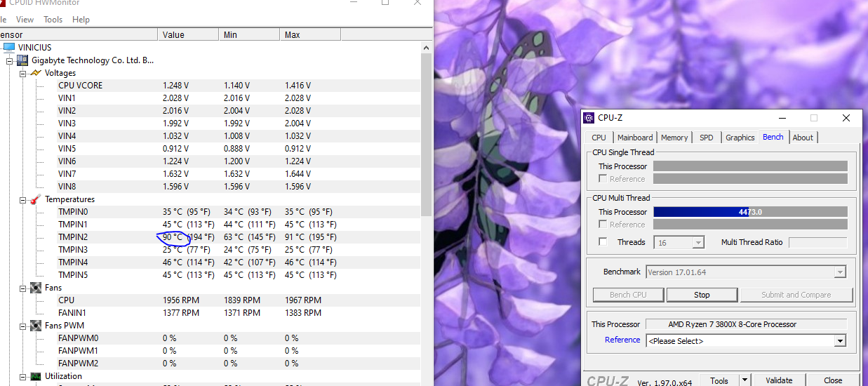
Task: Select the VINICIUS root node
Action: 34,48
